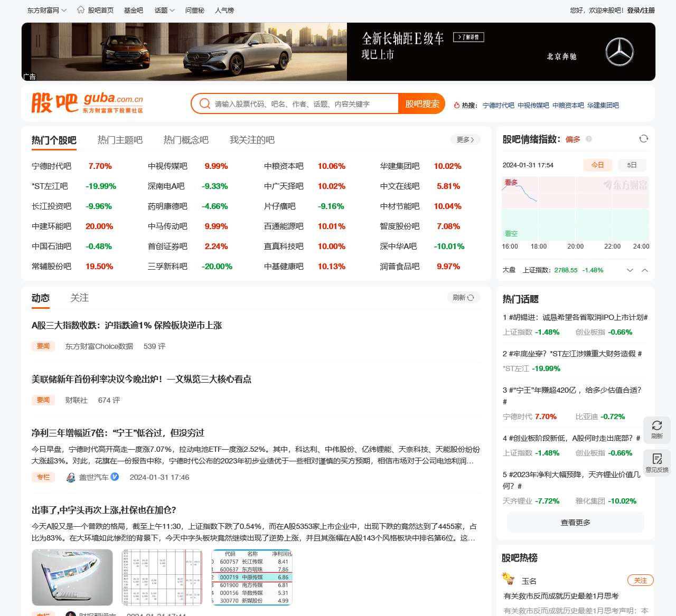Click the orange 股吧搜索 button
The height and width of the screenshot is (616, 676).
point(422,103)
